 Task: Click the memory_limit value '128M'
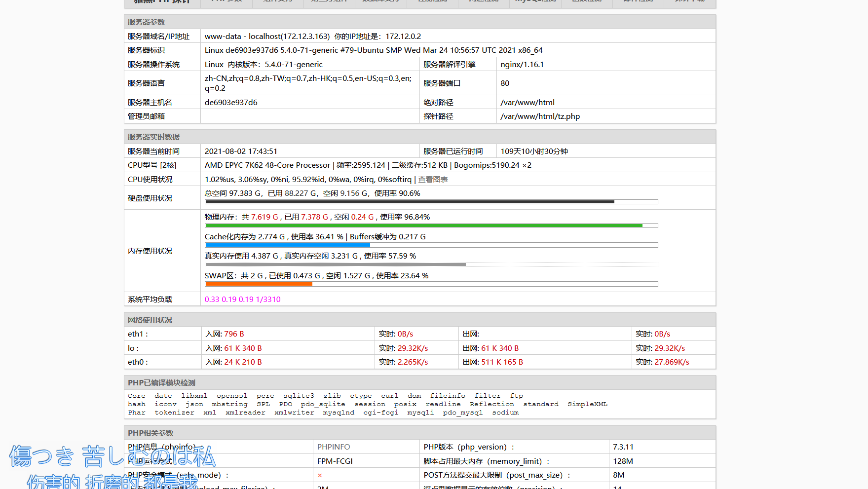coord(623,461)
